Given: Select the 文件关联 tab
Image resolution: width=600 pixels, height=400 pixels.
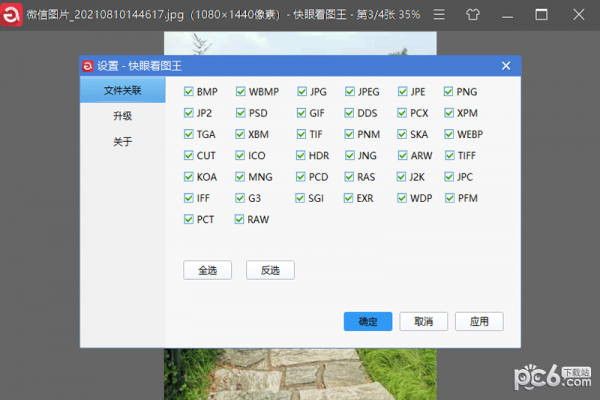Looking at the screenshot, I should [122, 90].
